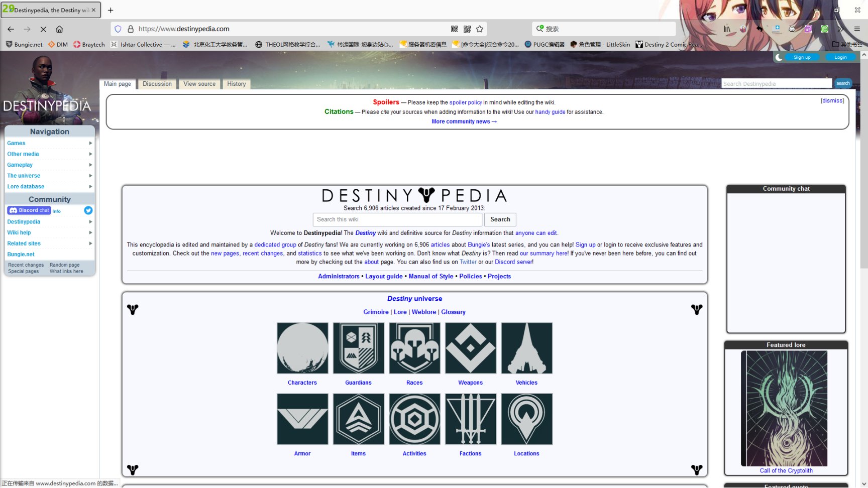Open a new browser tab
The image size is (868, 488).
pyautogui.click(x=111, y=10)
